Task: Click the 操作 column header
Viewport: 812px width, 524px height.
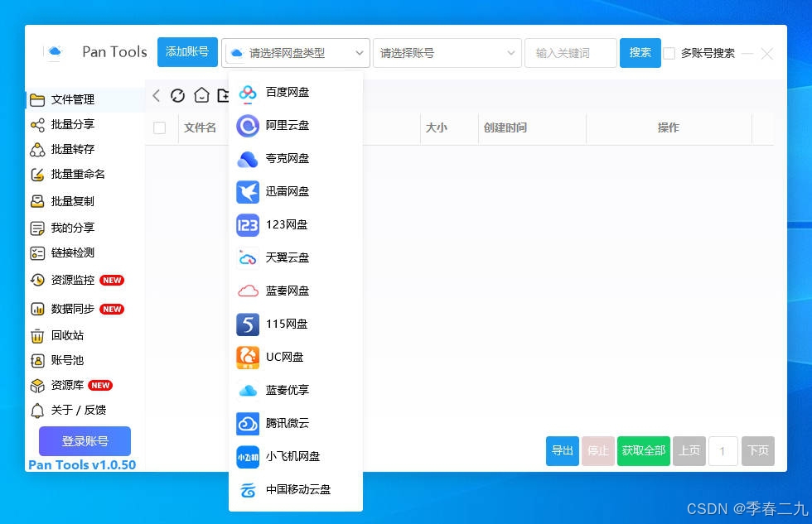Action: [x=669, y=127]
